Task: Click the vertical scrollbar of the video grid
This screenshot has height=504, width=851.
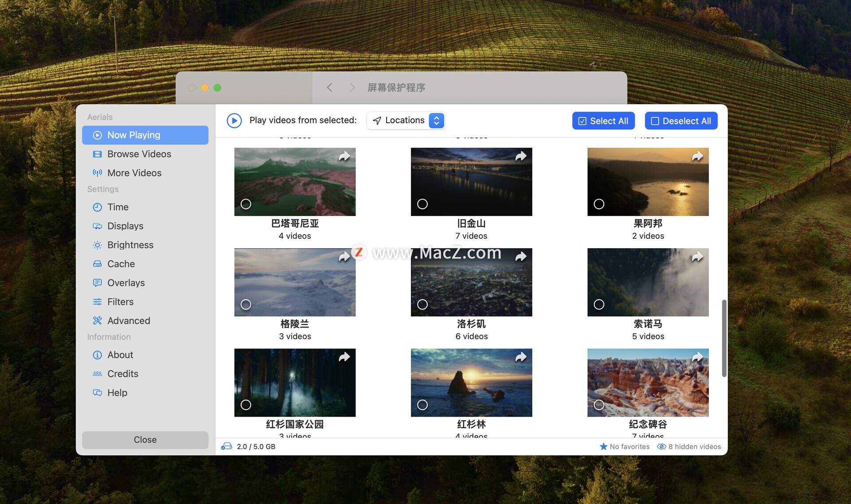Action: 724,338
